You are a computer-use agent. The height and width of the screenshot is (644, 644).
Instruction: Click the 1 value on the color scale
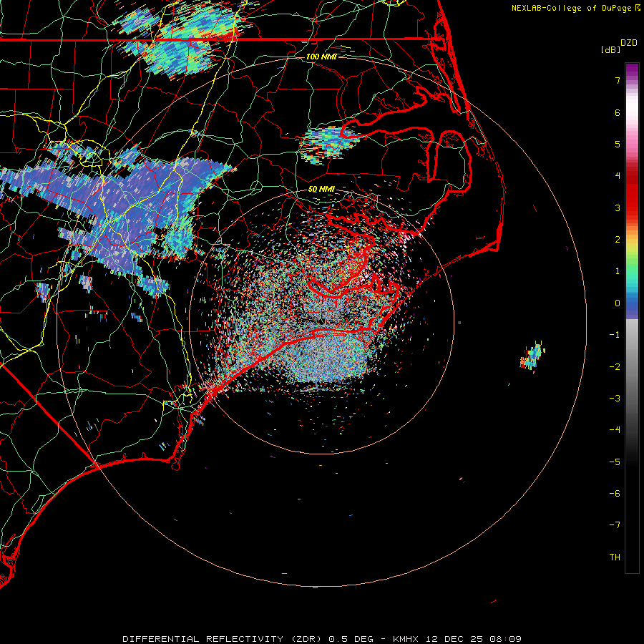(618, 271)
